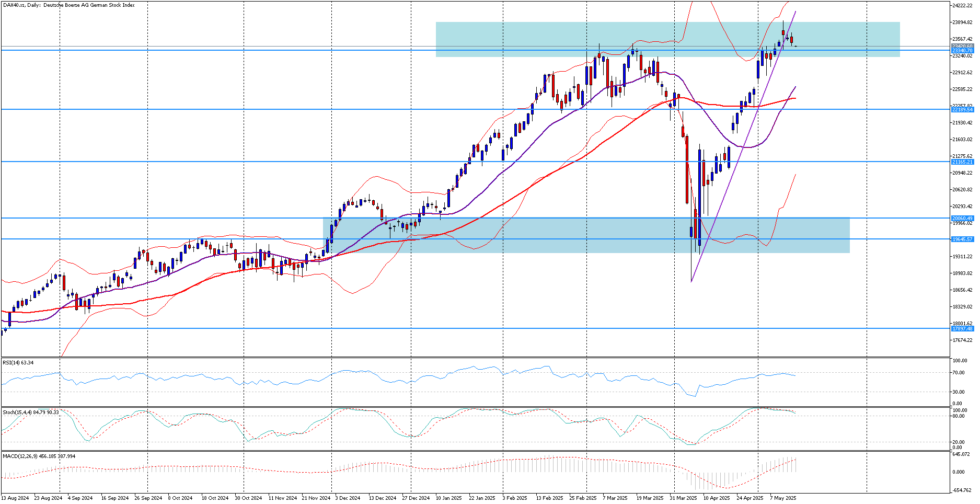Screen dimensions: 980x504
Task: Select the purple ascending trendline
Action: click(743, 146)
